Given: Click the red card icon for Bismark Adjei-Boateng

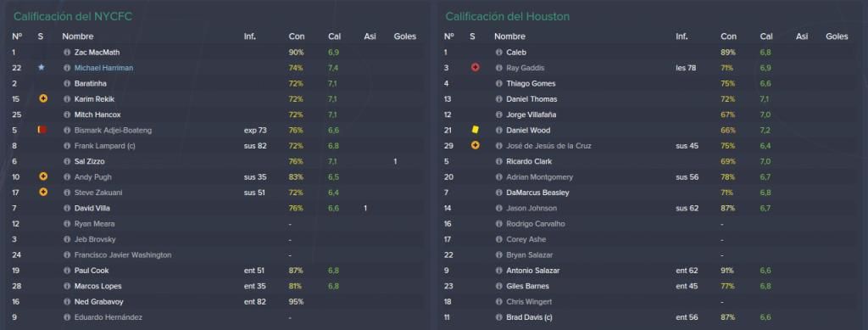Looking at the screenshot, I should (42, 130).
